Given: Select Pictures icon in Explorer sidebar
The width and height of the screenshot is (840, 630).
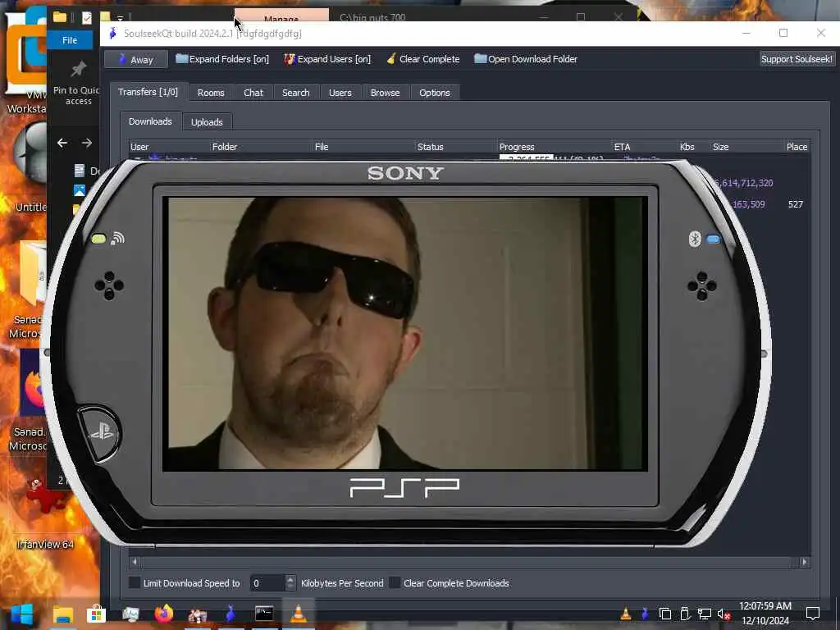Looking at the screenshot, I should [80, 190].
